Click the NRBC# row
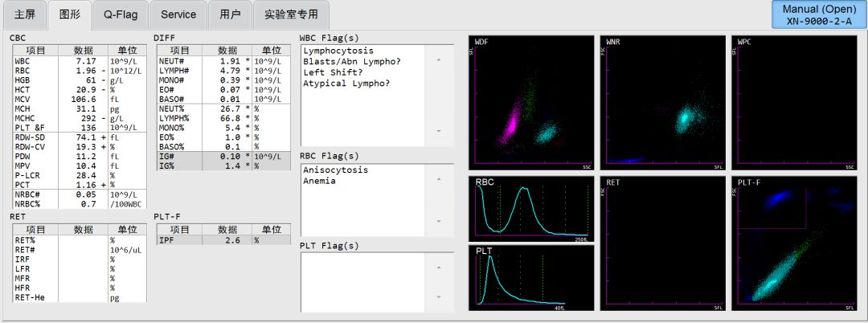868x323 pixels. (80, 194)
